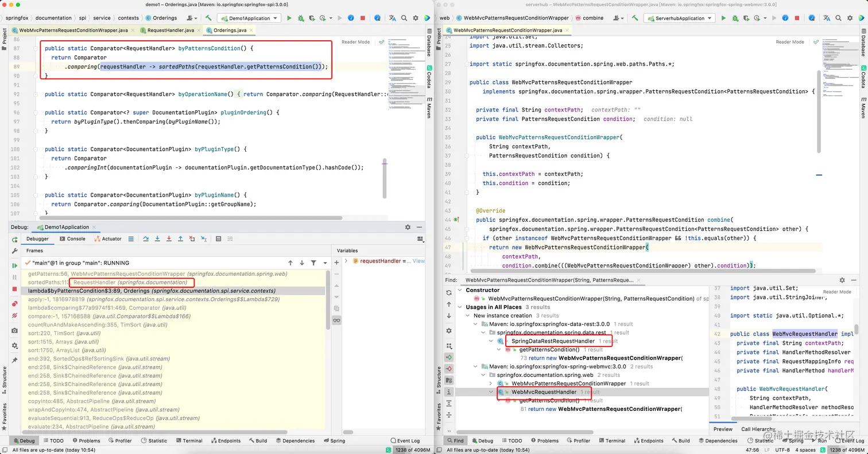
Task: Click the red Force Step Into icon
Action: 169,238
